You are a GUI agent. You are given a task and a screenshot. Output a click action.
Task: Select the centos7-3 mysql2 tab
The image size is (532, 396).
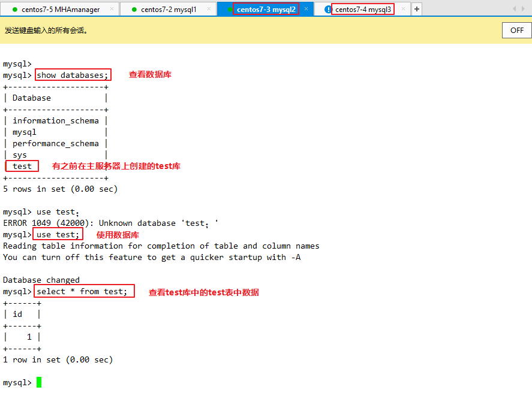(266, 9)
